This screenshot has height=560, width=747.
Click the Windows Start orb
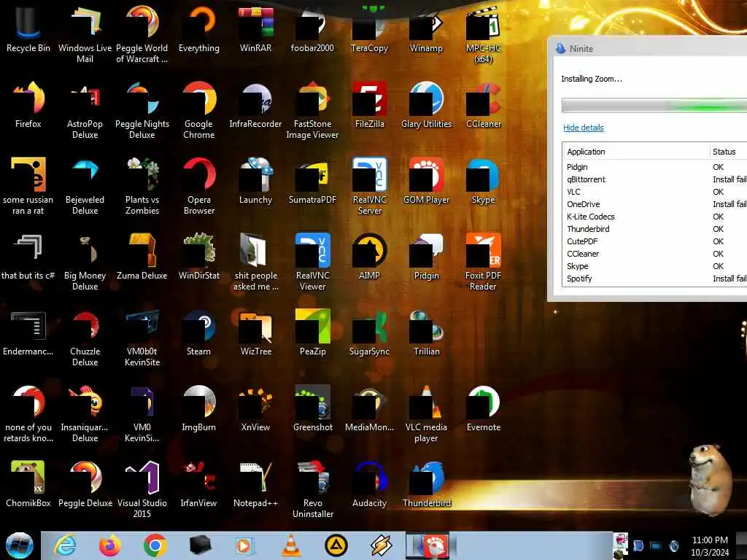point(20,545)
